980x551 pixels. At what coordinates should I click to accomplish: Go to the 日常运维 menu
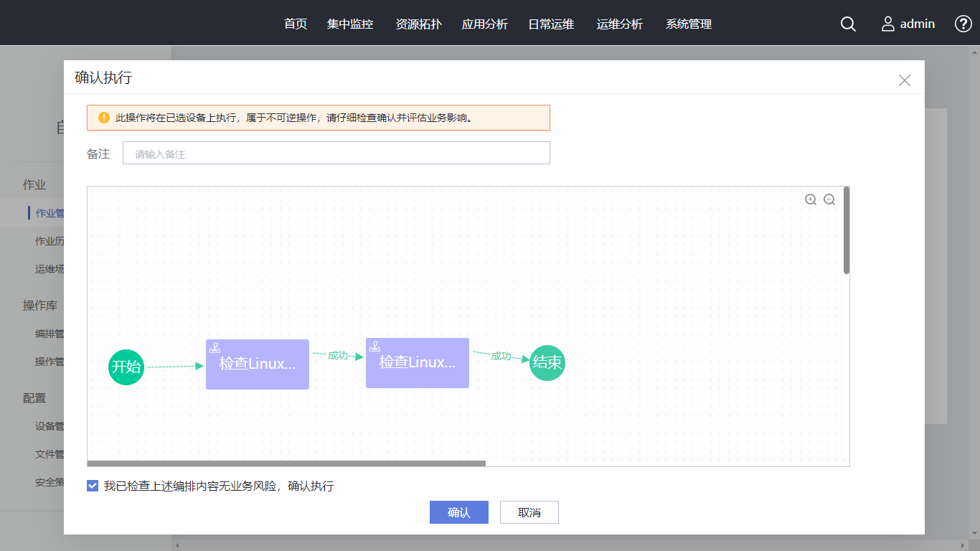[x=551, y=24]
